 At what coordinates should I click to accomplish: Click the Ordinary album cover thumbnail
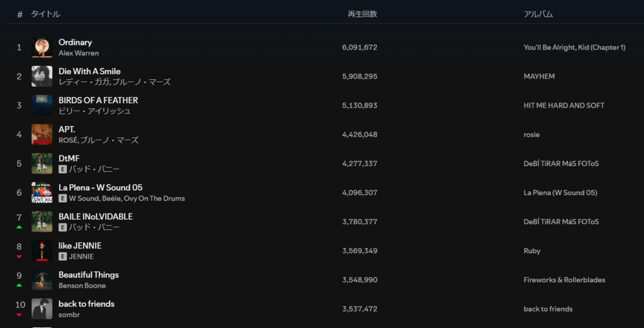pos(42,47)
